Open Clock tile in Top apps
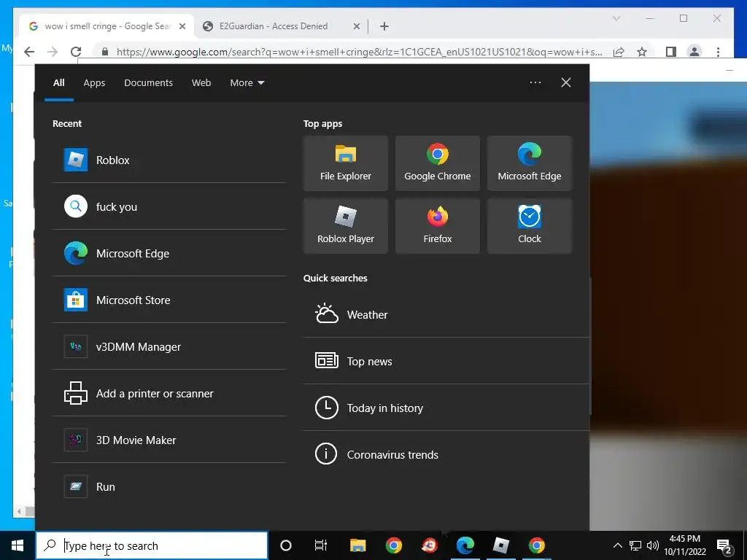747x560 pixels. (530, 226)
